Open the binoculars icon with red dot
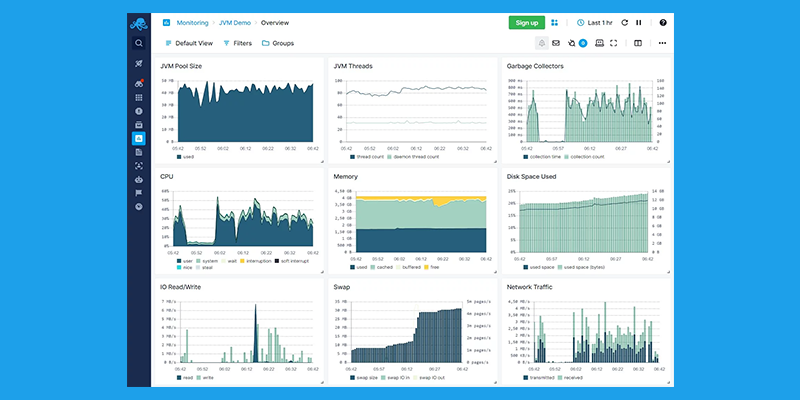The image size is (800, 400). (139, 84)
